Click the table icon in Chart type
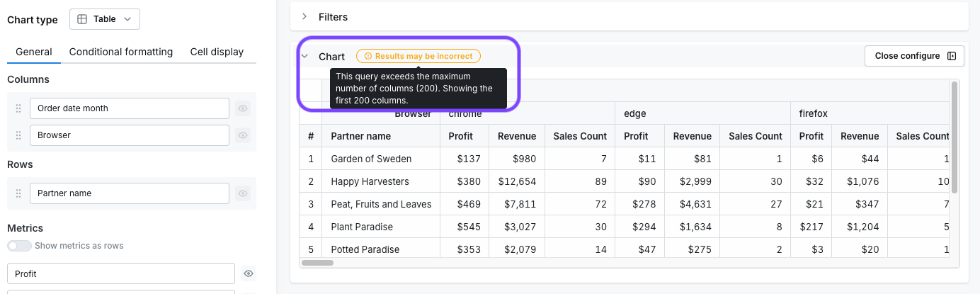 tap(82, 20)
